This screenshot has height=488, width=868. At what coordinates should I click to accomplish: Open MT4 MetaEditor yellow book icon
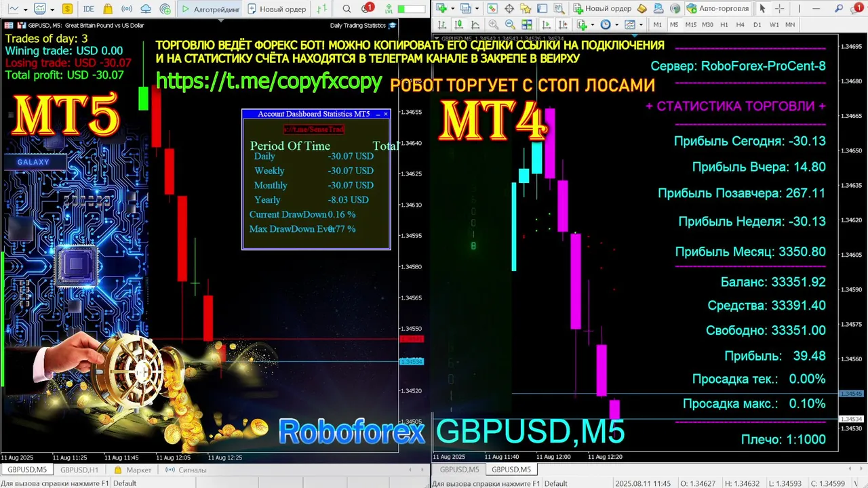[x=642, y=8]
